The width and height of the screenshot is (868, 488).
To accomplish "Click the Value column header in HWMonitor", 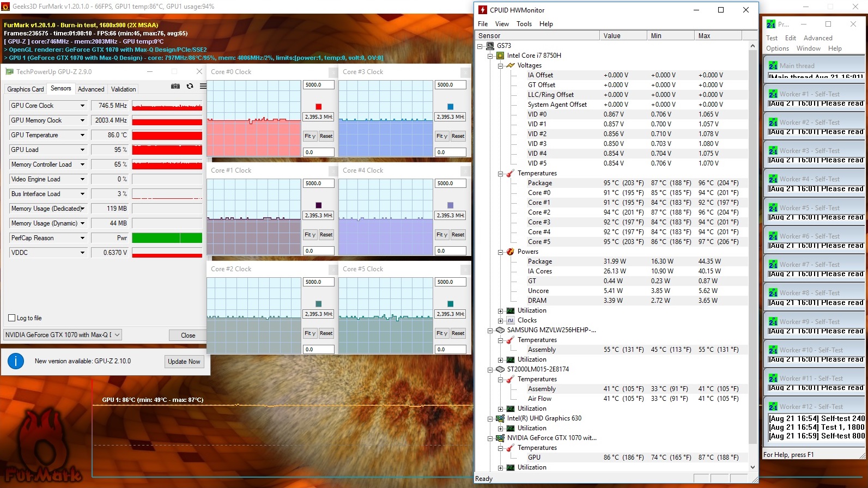I will point(623,36).
